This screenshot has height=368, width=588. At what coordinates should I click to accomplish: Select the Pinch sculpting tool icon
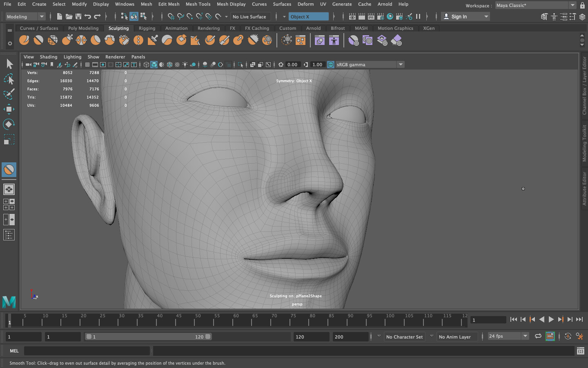82,40
